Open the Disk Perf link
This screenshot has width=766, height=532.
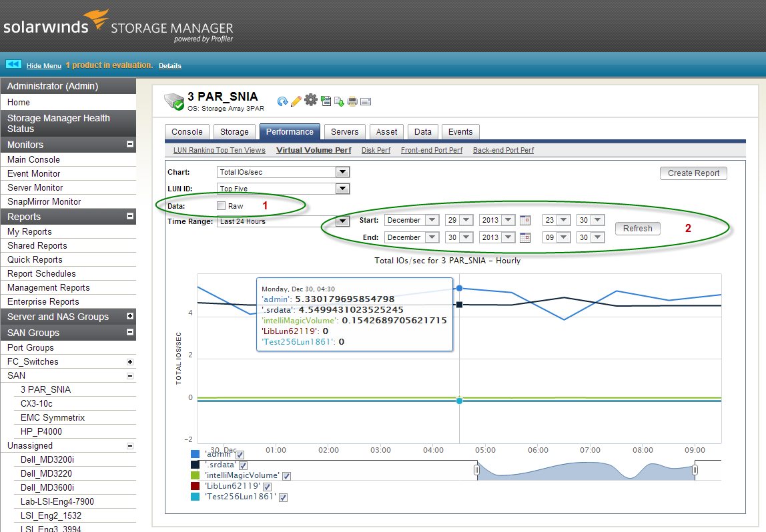click(x=376, y=150)
